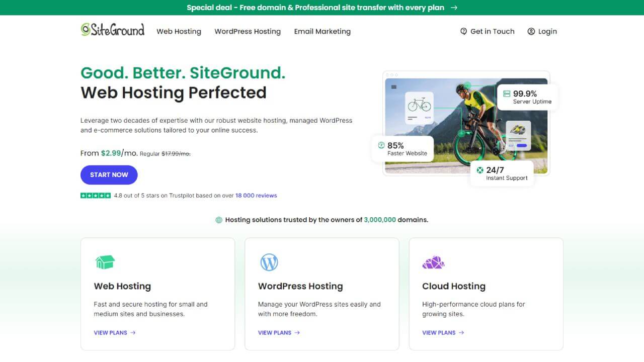Click the green Trustpilot star rating
This screenshot has width=644, height=362.
click(96, 196)
